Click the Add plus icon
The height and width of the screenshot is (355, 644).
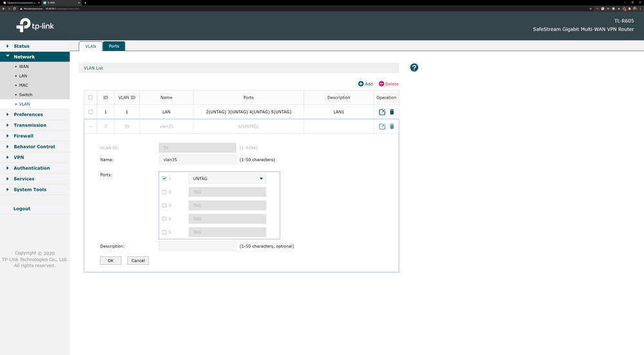pos(361,84)
